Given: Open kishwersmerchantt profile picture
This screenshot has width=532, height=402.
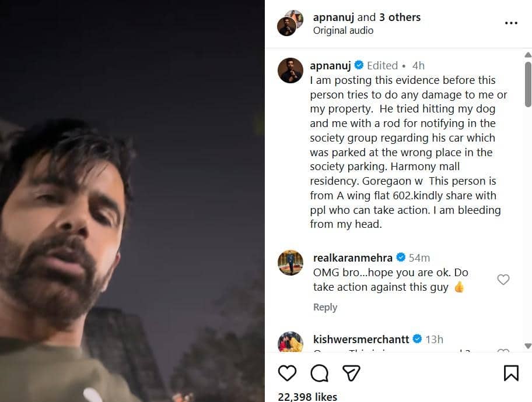Looking at the screenshot, I should [x=290, y=343].
